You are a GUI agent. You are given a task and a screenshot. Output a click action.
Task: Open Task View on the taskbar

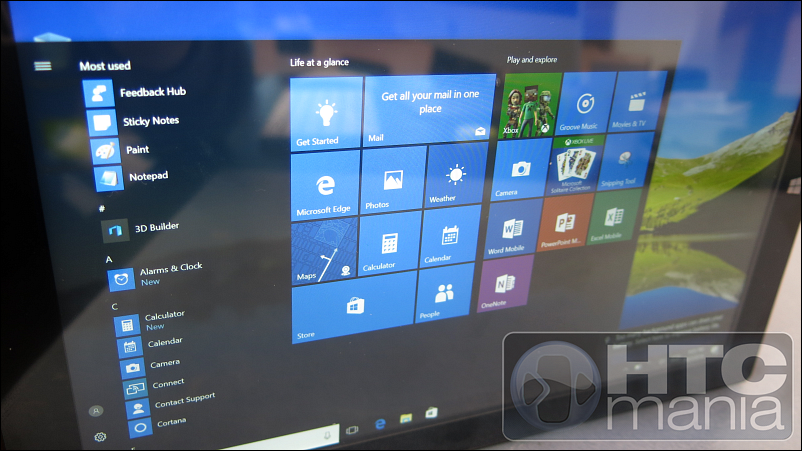352,430
